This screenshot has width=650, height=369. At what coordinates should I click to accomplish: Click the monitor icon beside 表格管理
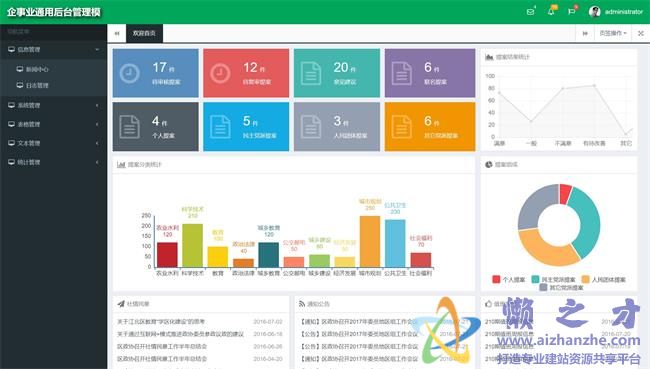(x=11, y=124)
